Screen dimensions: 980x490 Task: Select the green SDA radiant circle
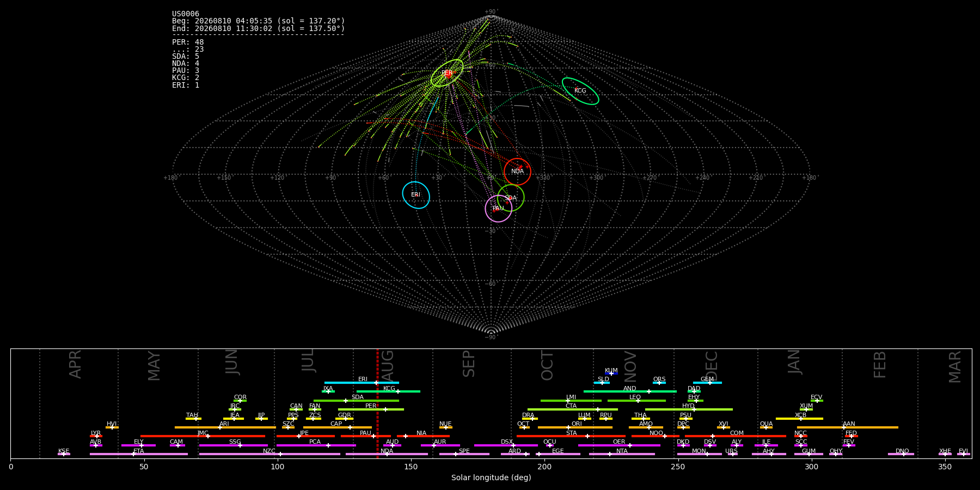511,198
